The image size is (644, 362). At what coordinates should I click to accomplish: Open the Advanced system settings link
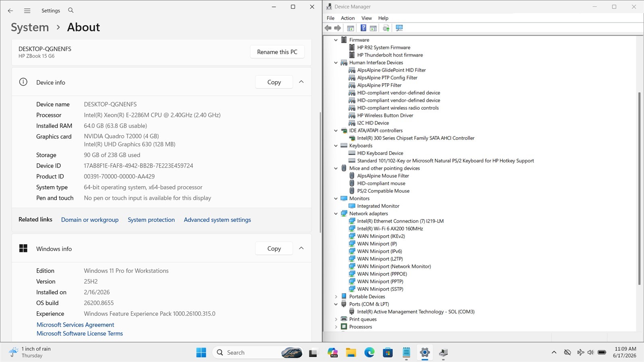[x=217, y=220]
